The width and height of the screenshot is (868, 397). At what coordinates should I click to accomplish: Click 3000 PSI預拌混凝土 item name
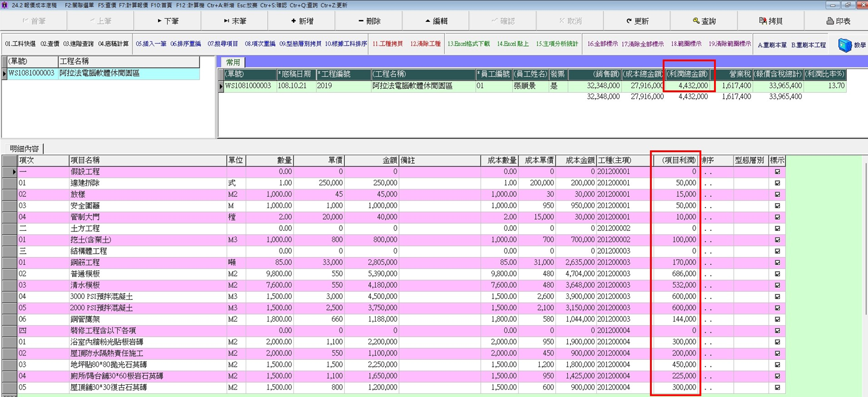(148, 297)
